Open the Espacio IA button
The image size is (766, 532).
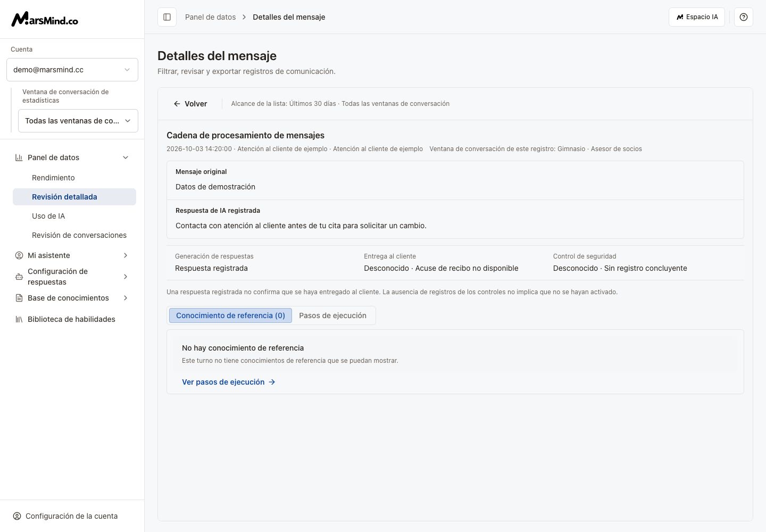(x=697, y=17)
